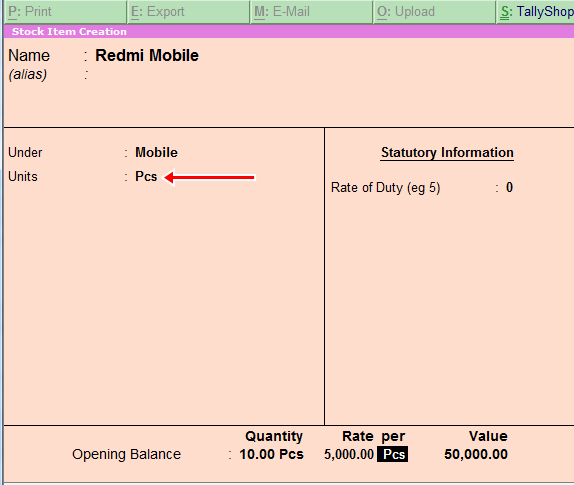Select the opening value 50,000.00

[476, 454]
